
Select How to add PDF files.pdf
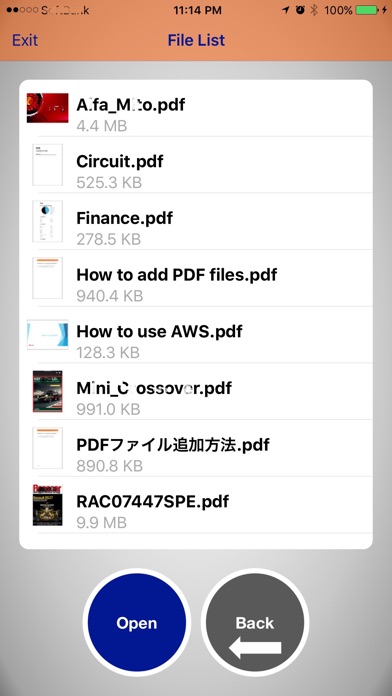196,278
